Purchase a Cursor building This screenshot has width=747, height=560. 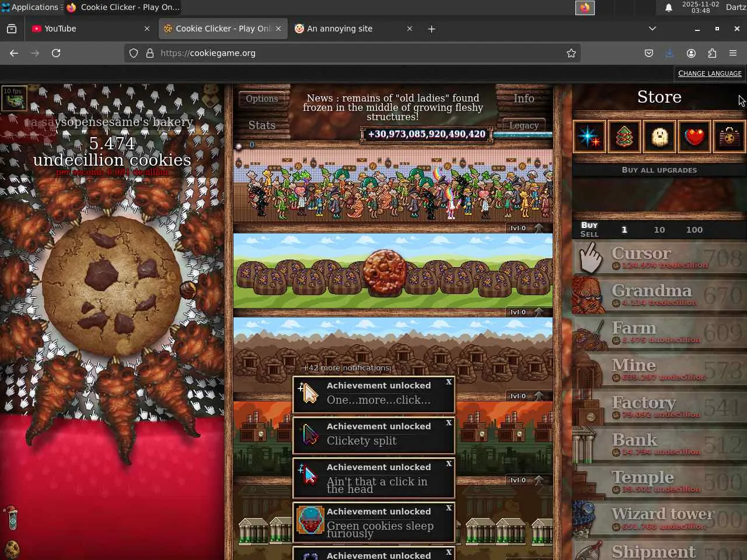(x=659, y=258)
